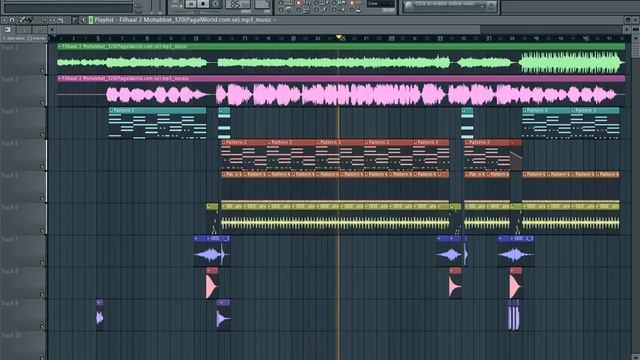Mute Track 8 using its green dot

point(42,294)
